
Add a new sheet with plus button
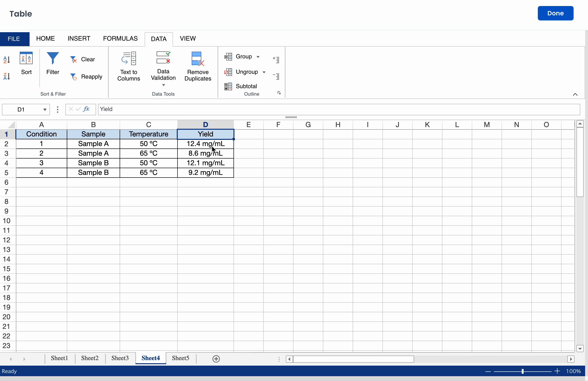click(216, 359)
